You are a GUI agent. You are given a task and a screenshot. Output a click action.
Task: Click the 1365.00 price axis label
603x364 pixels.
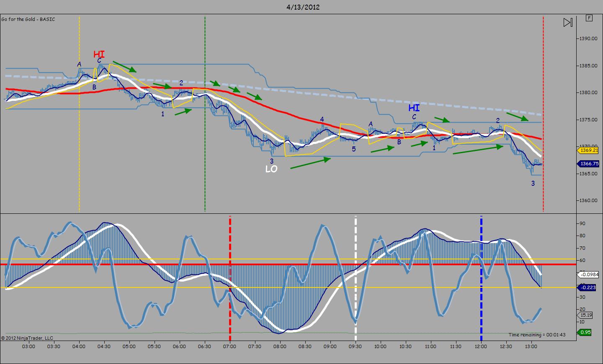point(588,174)
